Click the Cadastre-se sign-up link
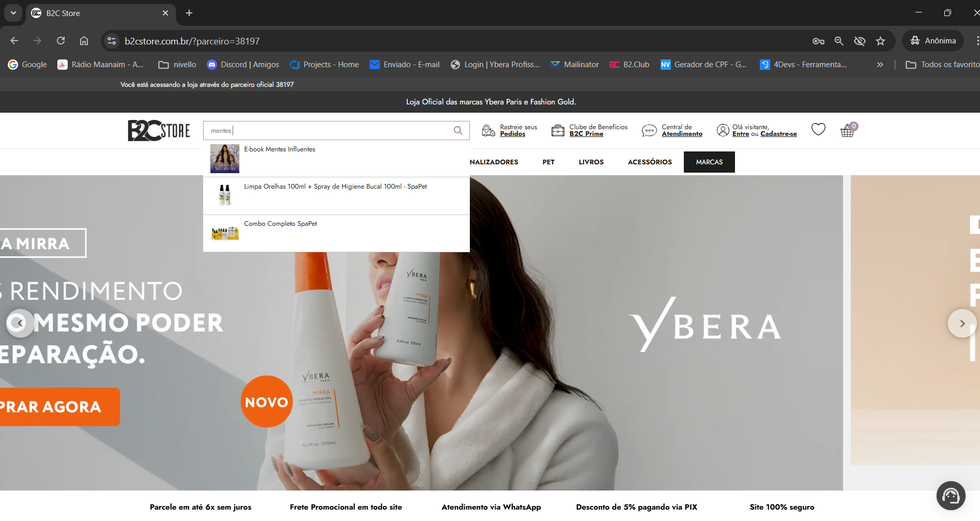This screenshot has height=521, width=980. [778, 134]
